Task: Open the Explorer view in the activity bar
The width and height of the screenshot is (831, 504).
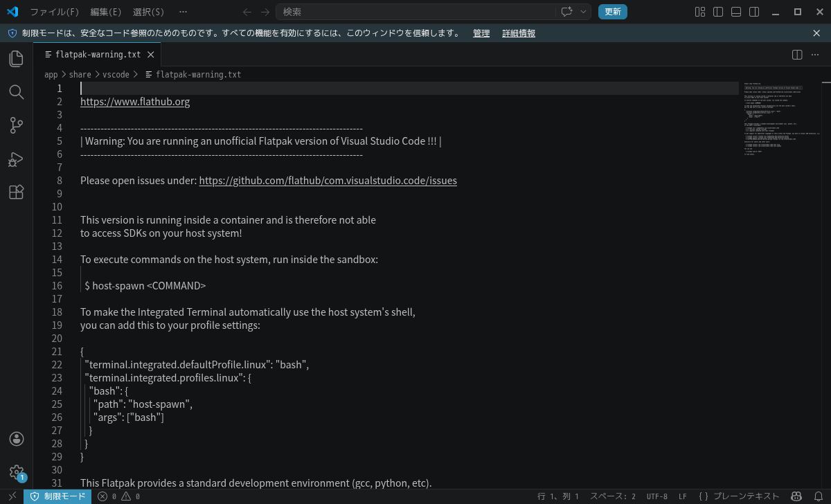Action: [16, 59]
